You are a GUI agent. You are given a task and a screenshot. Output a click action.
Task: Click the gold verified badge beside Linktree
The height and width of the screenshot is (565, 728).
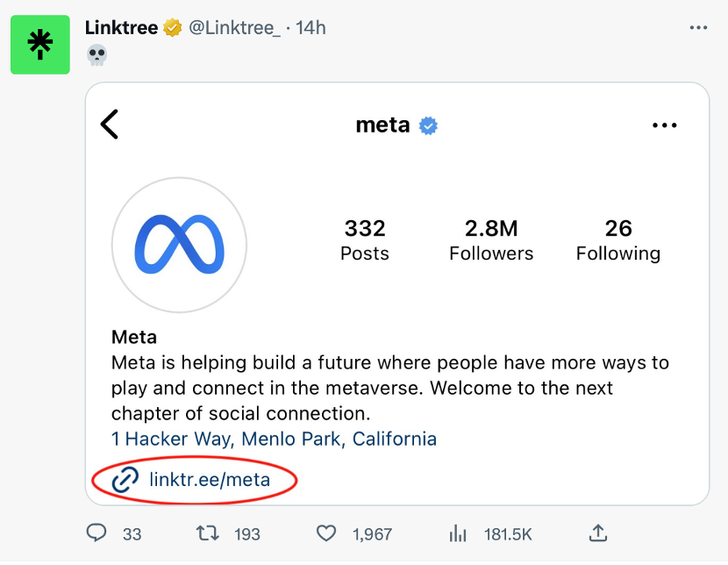point(173,28)
